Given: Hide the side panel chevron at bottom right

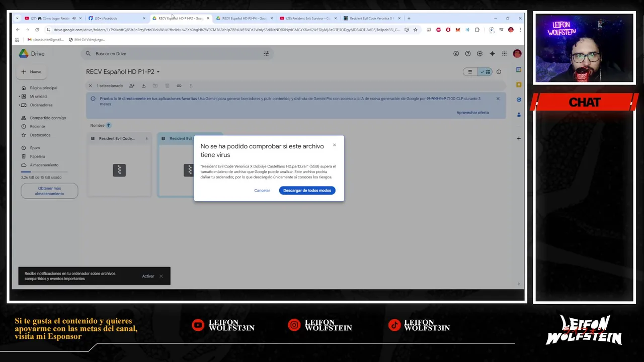Looking at the screenshot, I should coord(519,284).
